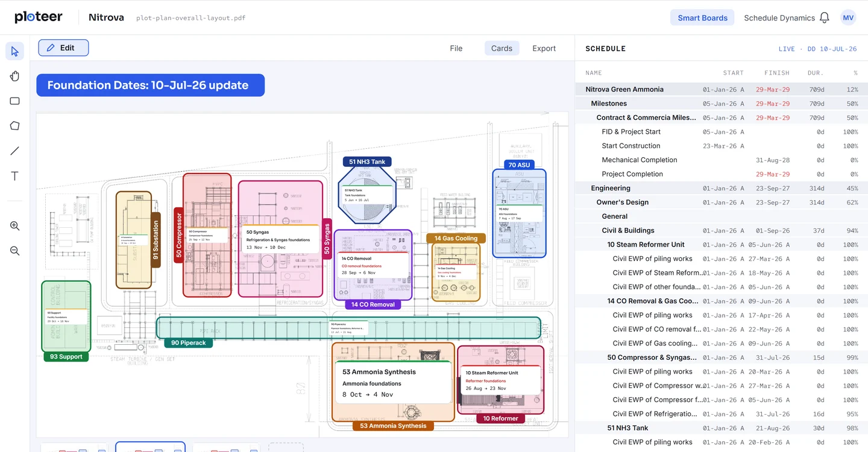Image resolution: width=868 pixels, height=452 pixels.
Task: Select the 50 Compressor & Syngas... schedule row
Action: pos(722,357)
